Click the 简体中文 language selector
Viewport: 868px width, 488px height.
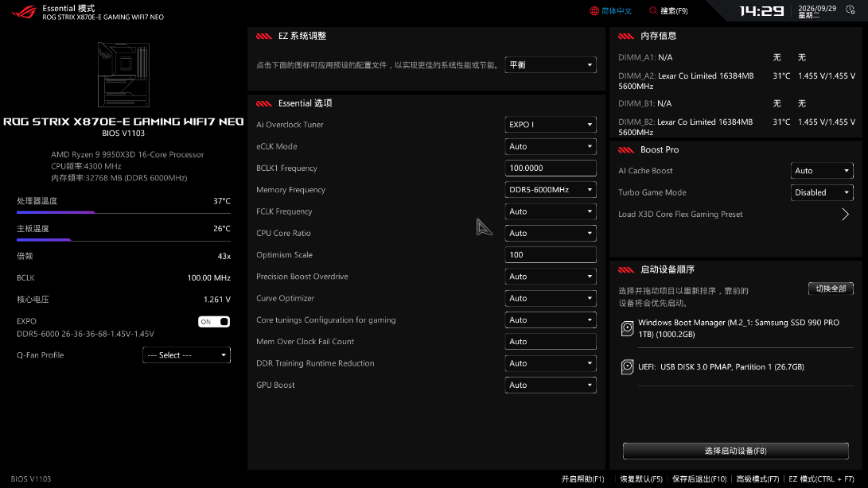click(x=611, y=11)
